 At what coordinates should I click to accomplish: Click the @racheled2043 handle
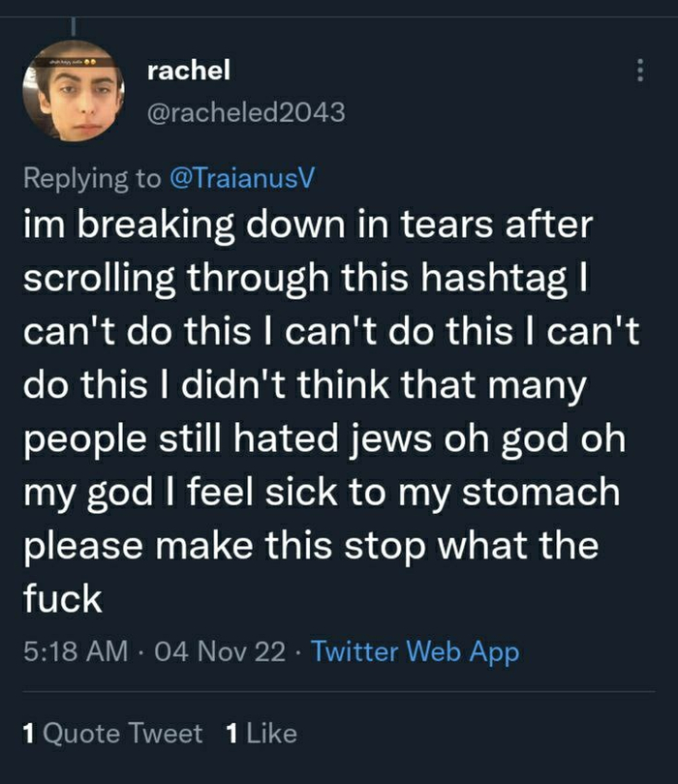244,112
